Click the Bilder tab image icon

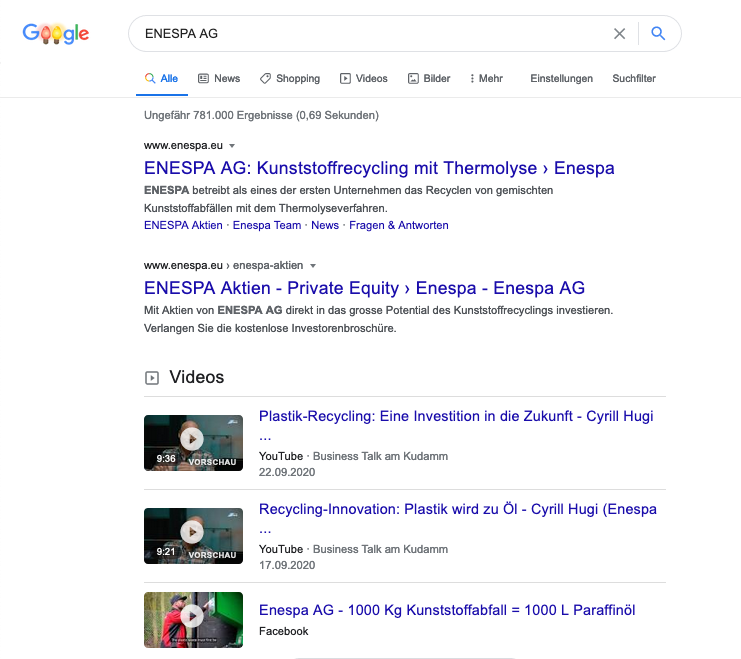413,78
